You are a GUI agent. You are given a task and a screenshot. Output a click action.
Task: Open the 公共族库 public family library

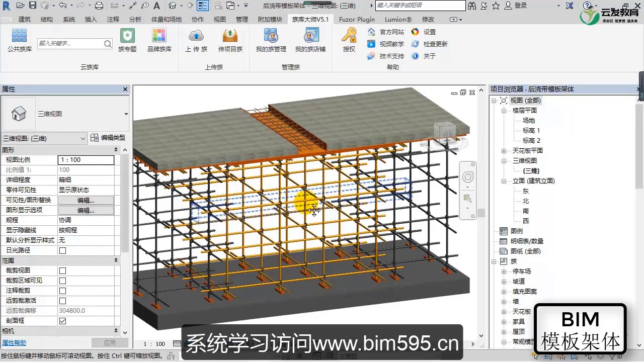tap(19, 40)
